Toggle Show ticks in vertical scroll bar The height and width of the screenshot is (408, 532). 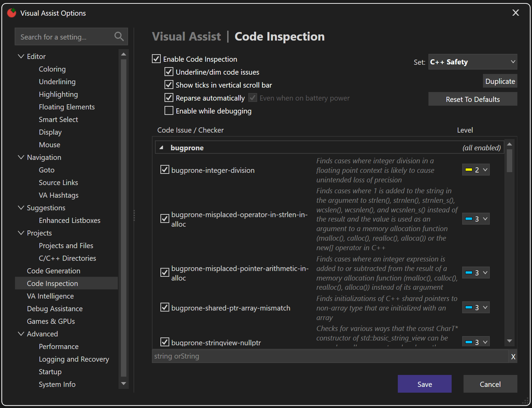point(169,85)
